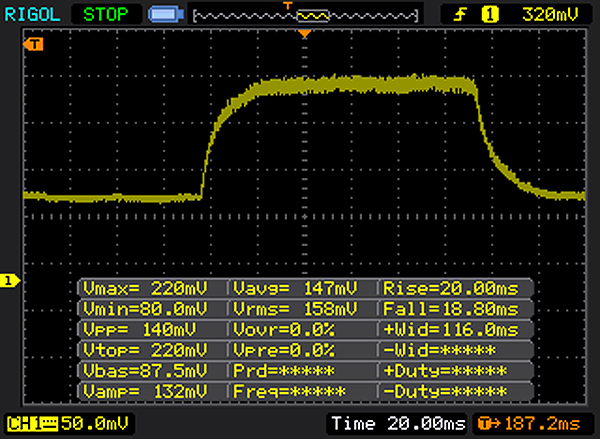
Task: Click the orange trigger position arrow at top of grid
Action: point(305,34)
